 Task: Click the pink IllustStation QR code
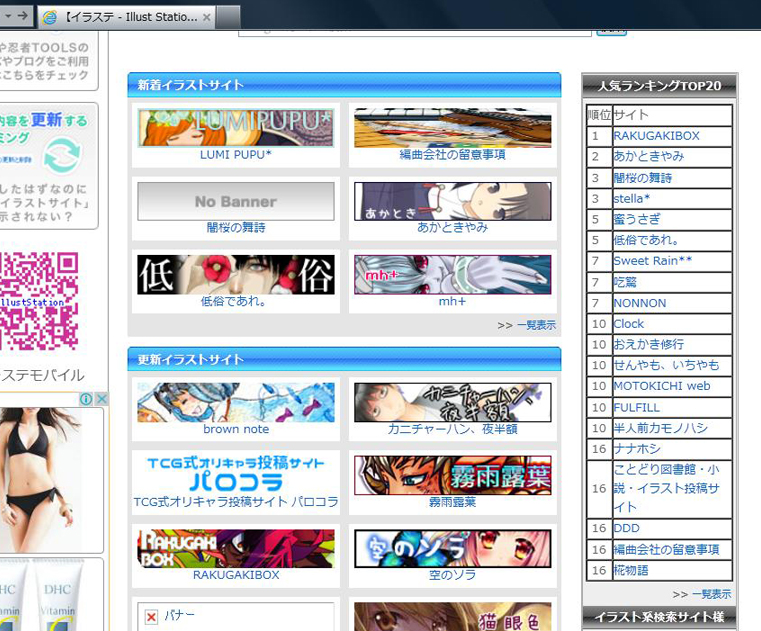(x=39, y=301)
